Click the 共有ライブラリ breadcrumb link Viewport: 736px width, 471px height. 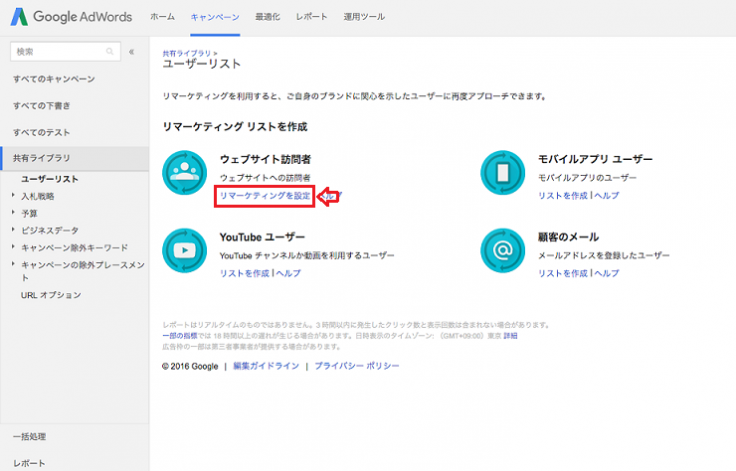tap(187, 54)
